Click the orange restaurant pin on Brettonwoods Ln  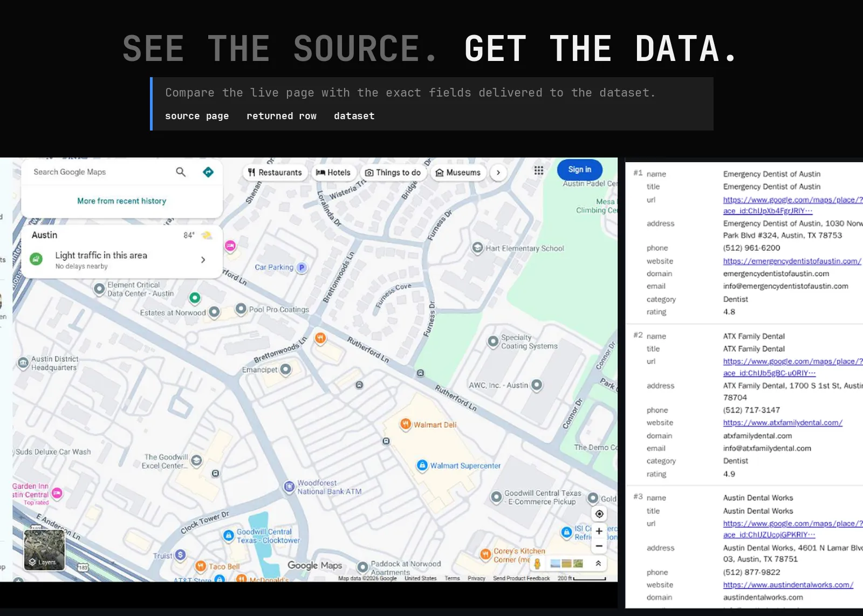(320, 338)
